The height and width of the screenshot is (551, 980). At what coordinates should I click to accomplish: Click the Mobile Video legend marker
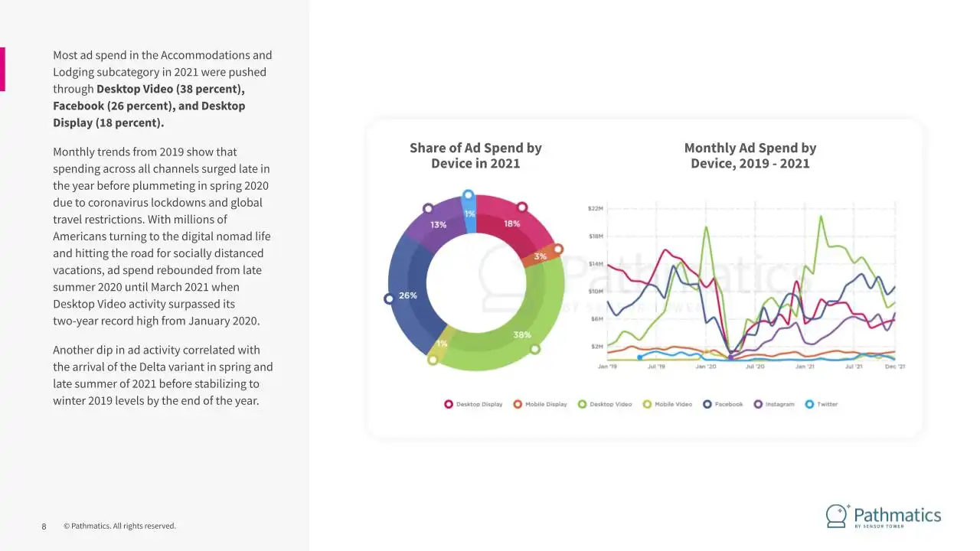(647, 404)
